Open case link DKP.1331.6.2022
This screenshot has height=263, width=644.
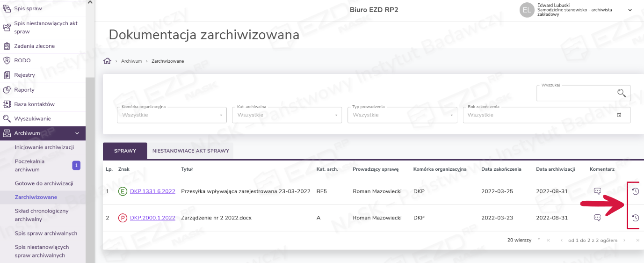(152, 191)
